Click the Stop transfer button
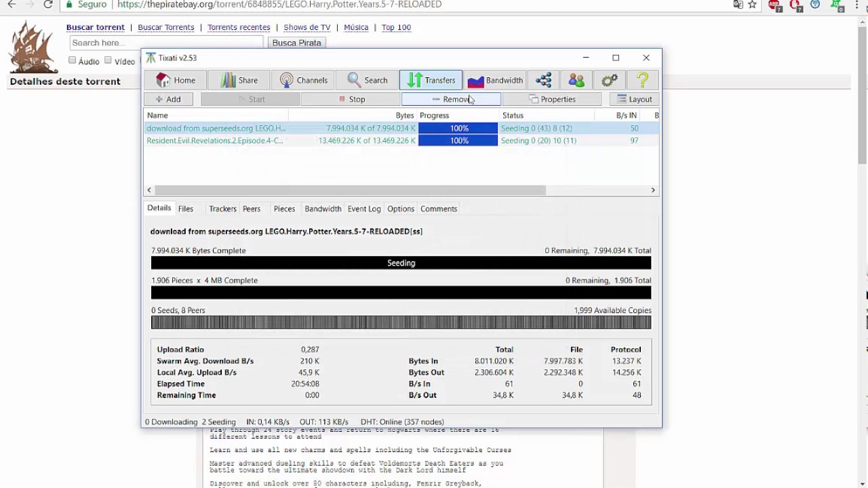The image size is (868, 488). [x=351, y=99]
